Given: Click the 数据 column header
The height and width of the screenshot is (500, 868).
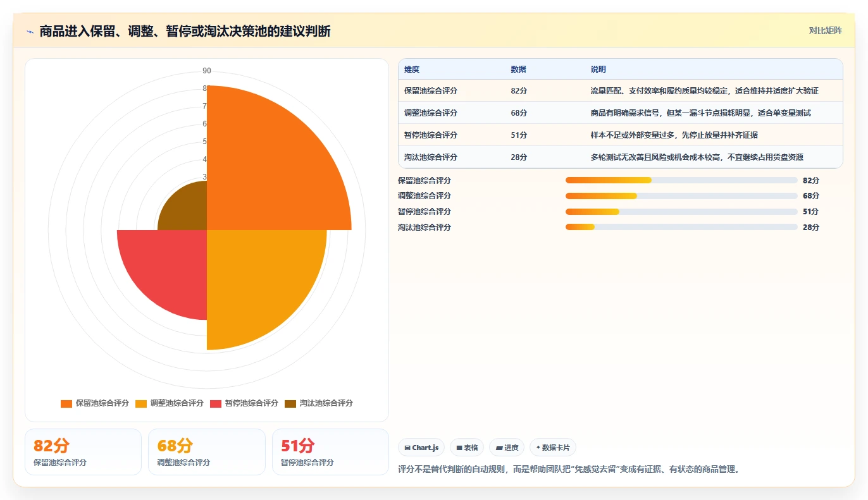Looking at the screenshot, I should (518, 70).
